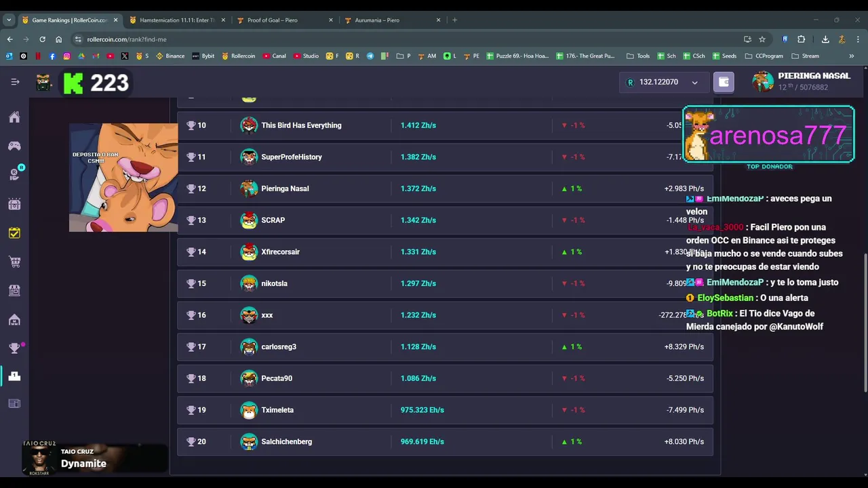Open the shopping cart store icon
The image size is (868, 488).
coord(14,262)
